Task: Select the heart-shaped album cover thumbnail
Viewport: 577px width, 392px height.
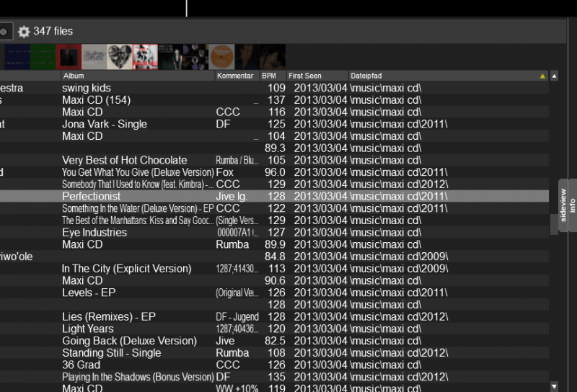Action: 120,57
